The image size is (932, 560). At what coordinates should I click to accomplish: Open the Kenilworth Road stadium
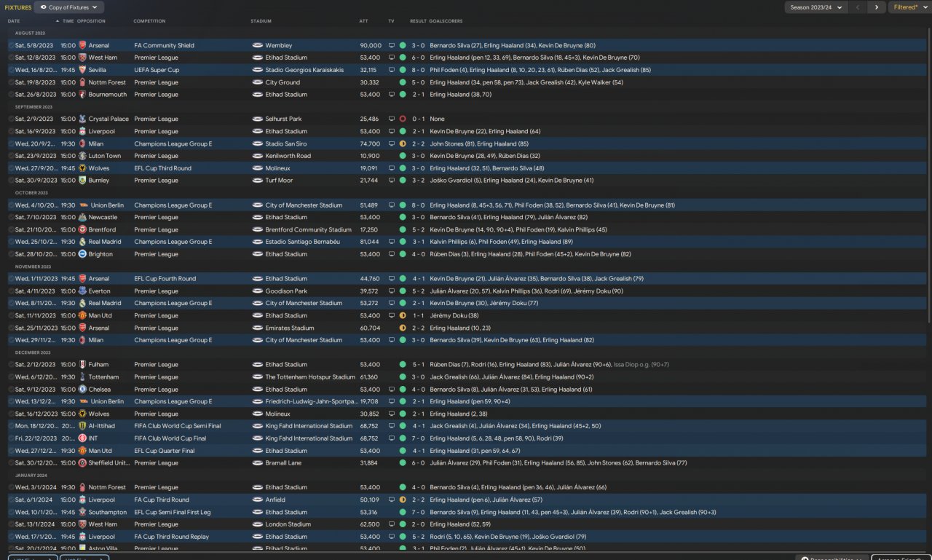[288, 156]
